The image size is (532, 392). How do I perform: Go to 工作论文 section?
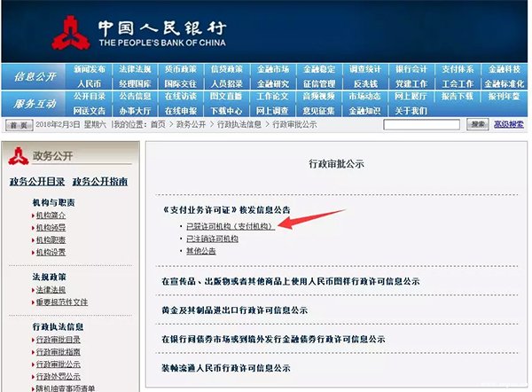pyautogui.click(x=272, y=97)
